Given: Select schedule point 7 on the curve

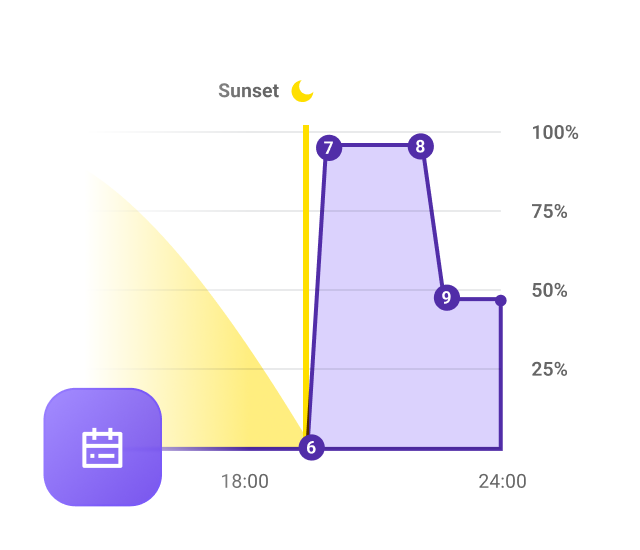Looking at the screenshot, I should click(x=328, y=148).
